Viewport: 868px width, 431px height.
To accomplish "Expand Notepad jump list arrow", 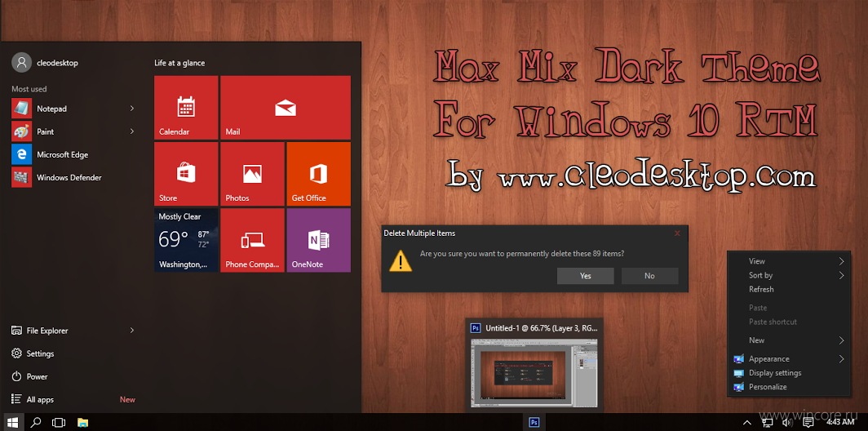I will point(132,109).
